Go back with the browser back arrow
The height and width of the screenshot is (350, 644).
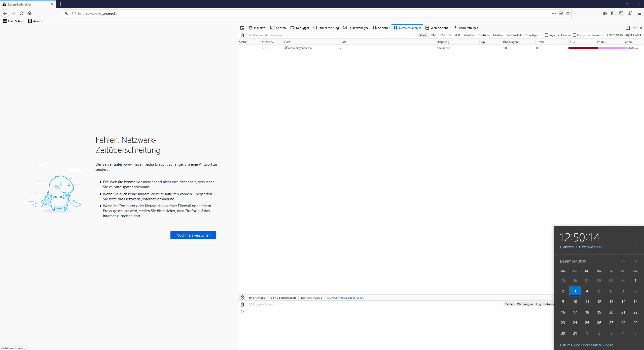(5, 13)
